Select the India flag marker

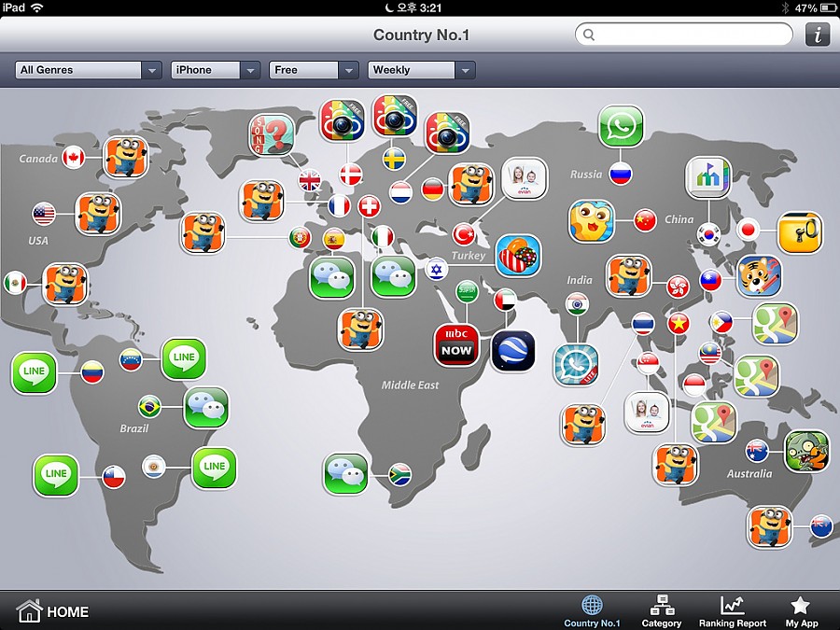pos(577,304)
